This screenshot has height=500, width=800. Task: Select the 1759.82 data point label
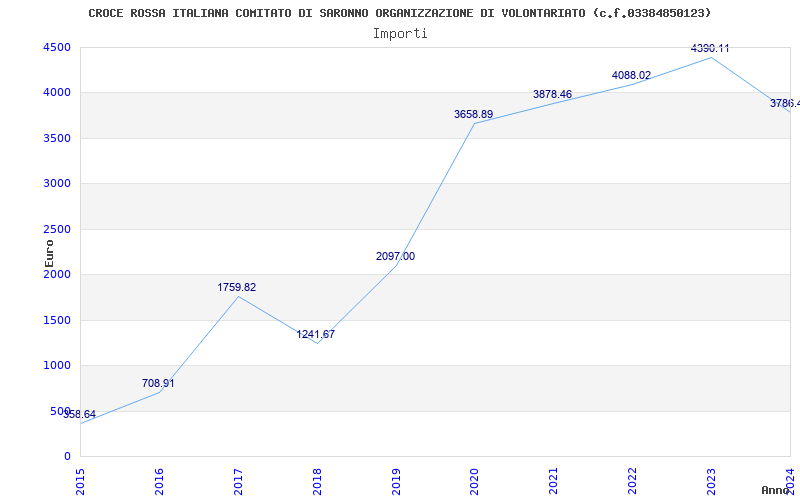click(x=237, y=287)
